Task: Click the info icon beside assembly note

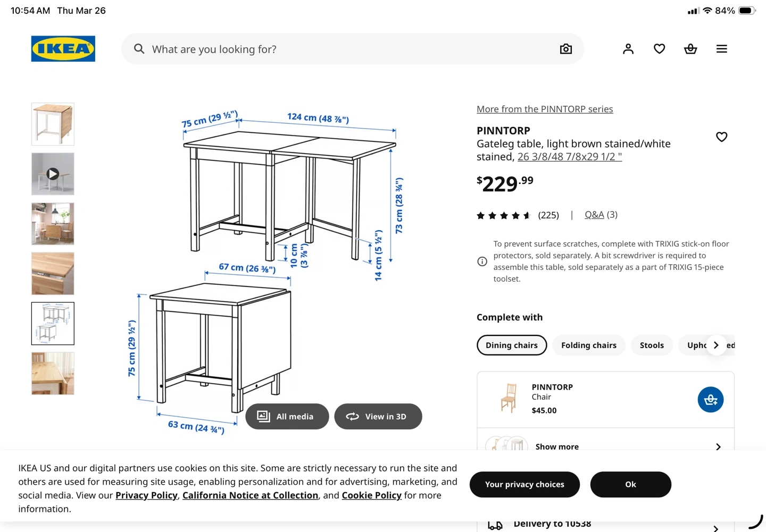Action: point(482,261)
